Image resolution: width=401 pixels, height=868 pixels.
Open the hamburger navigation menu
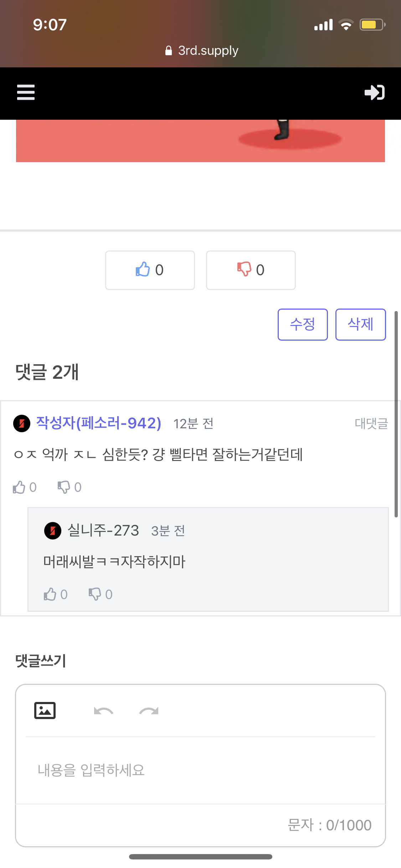pos(26,92)
